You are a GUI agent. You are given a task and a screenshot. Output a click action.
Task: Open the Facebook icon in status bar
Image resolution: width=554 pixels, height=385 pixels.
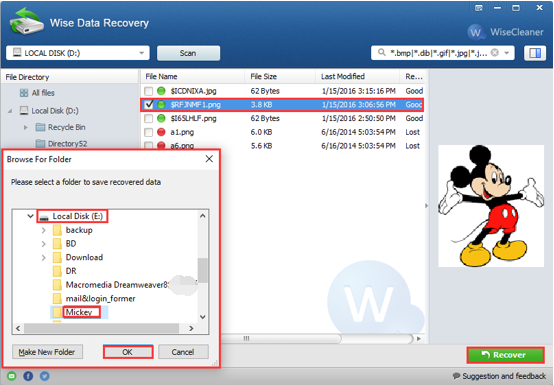[28, 376]
